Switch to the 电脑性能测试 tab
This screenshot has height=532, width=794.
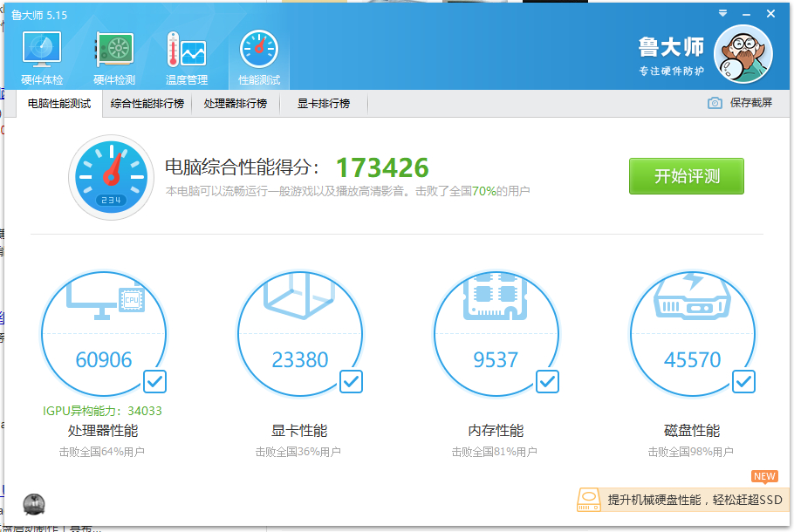click(59, 104)
